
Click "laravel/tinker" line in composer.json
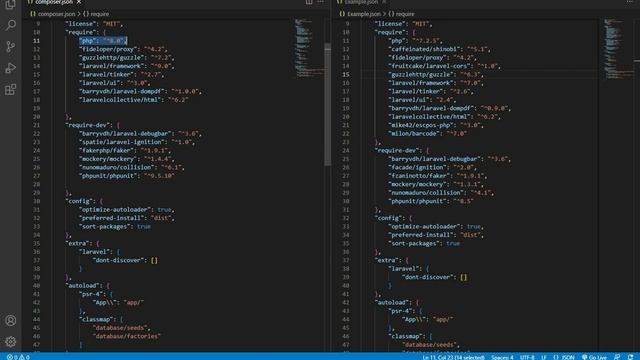click(122, 75)
